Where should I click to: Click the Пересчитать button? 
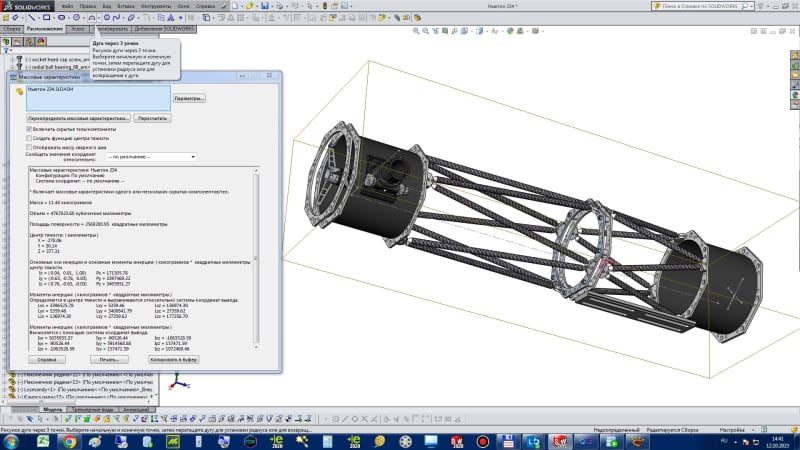[153, 118]
